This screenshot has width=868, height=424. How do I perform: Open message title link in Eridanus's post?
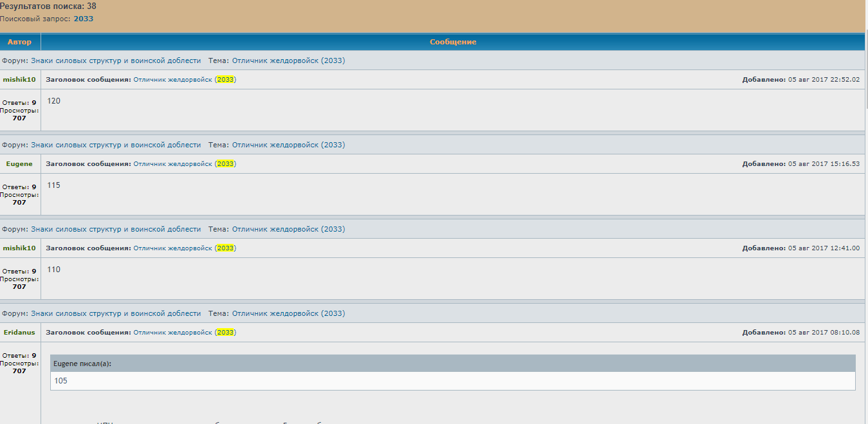184,333
